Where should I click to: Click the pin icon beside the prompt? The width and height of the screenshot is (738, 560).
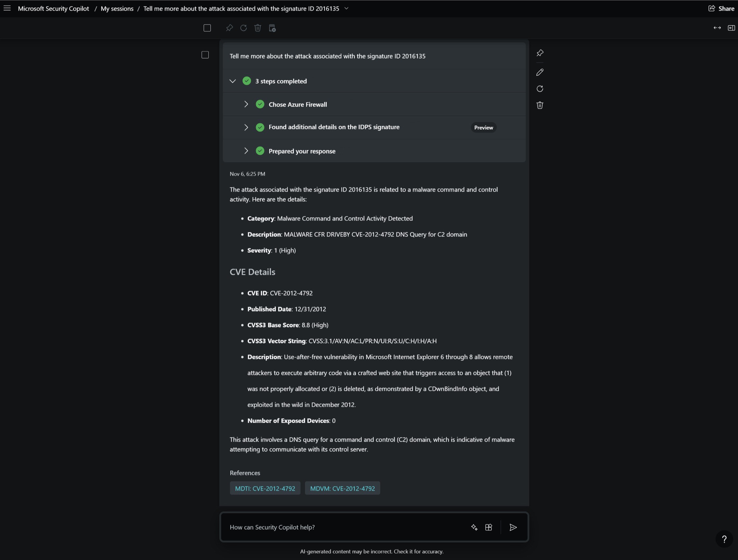point(540,53)
